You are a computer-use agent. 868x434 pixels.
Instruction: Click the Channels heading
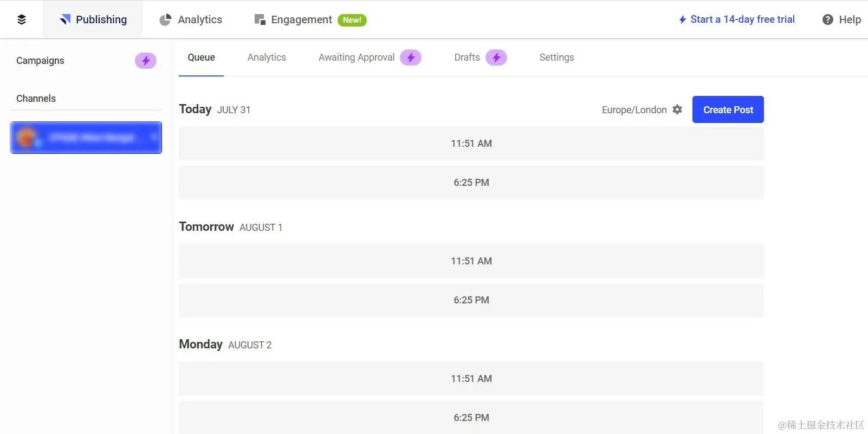(x=36, y=99)
